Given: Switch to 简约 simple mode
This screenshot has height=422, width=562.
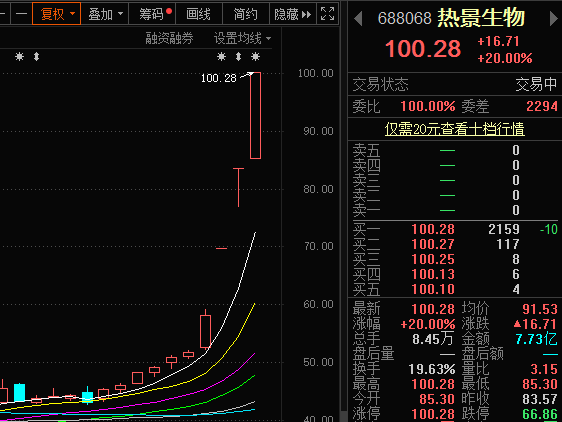Looking at the screenshot, I should 246,14.
